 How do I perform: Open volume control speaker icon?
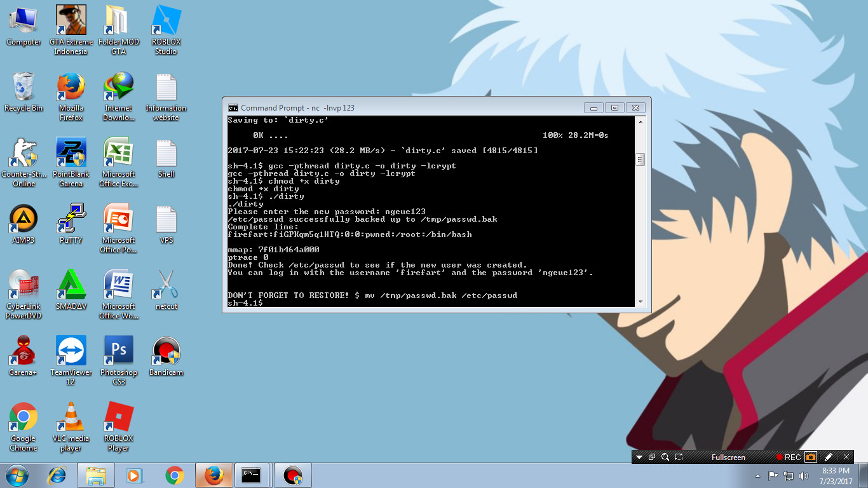pyautogui.click(x=804, y=475)
